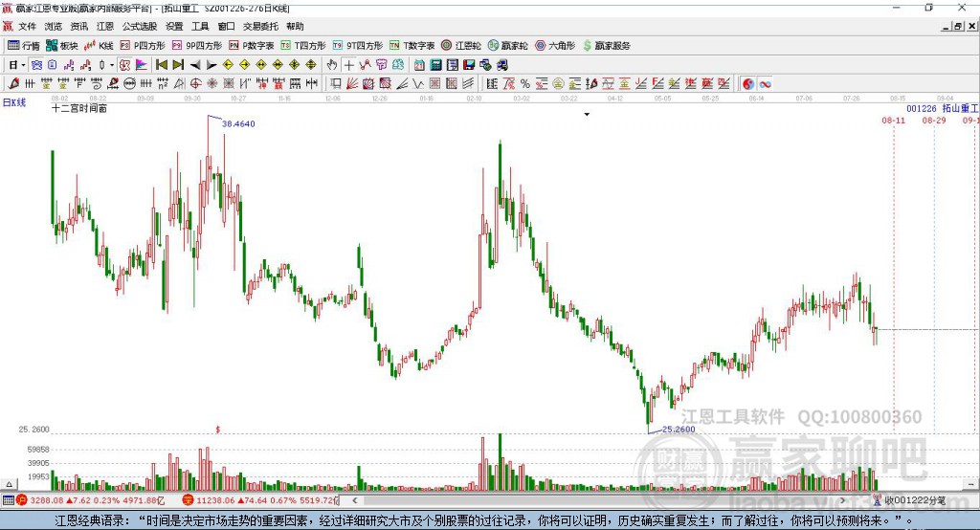Click the 日K线 label
This screenshot has width=980, height=530.
pyautogui.click(x=13, y=102)
